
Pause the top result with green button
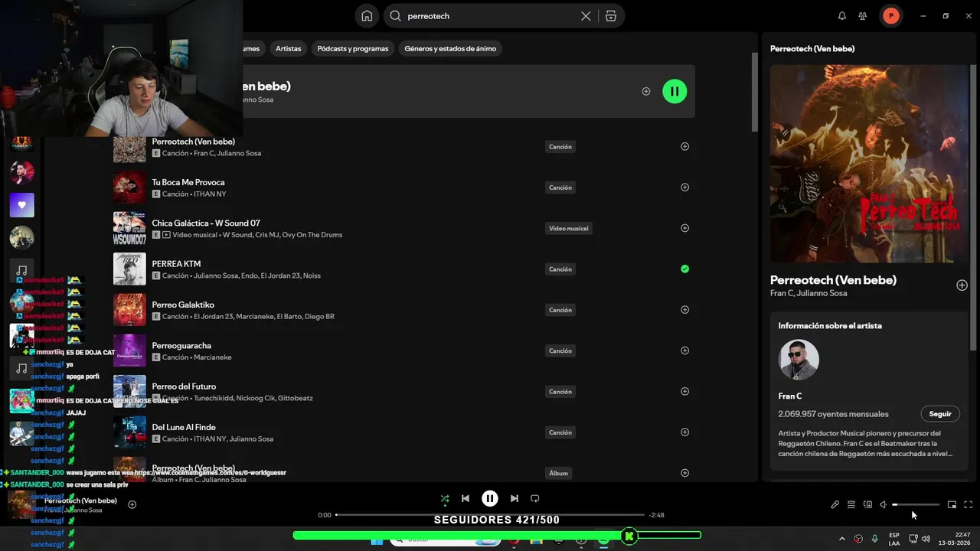coord(675,91)
